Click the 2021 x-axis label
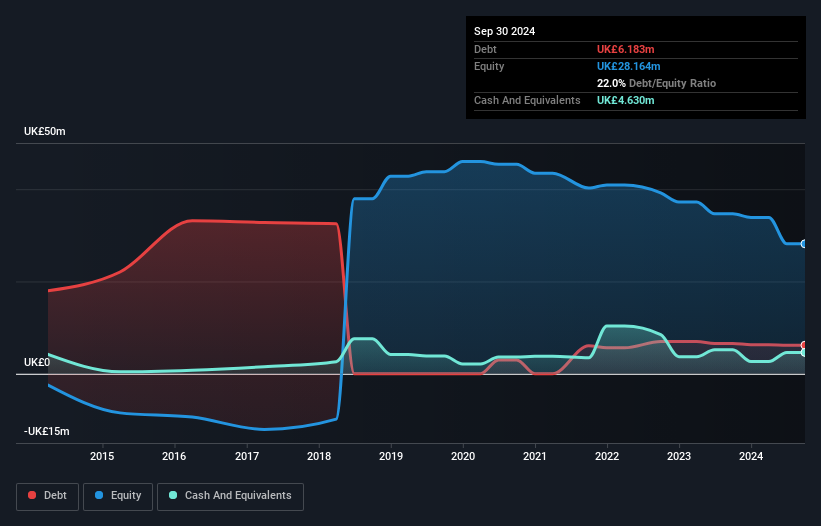This screenshot has height=526, width=821. click(x=535, y=456)
